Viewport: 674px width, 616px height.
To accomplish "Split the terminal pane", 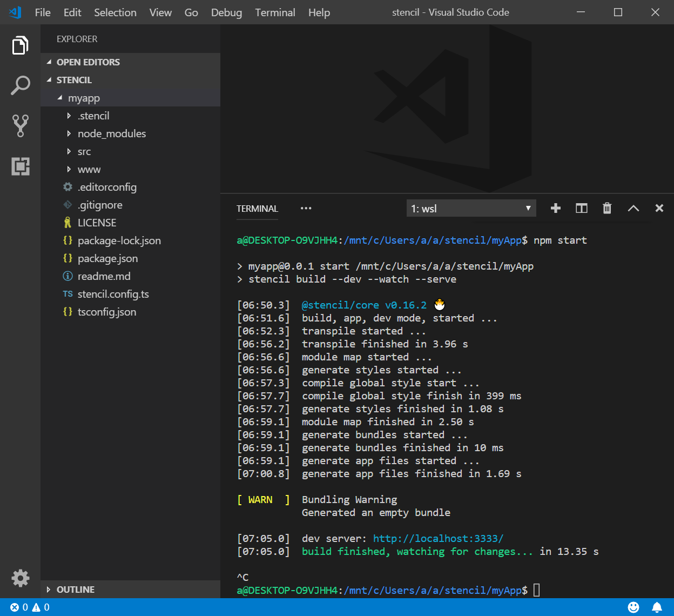I will (581, 209).
